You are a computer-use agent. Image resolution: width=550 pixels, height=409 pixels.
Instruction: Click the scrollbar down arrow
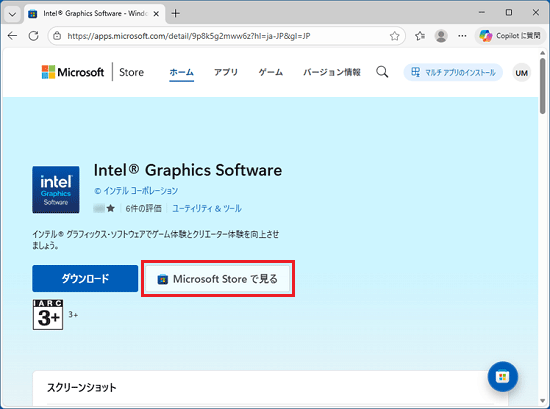click(x=543, y=401)
